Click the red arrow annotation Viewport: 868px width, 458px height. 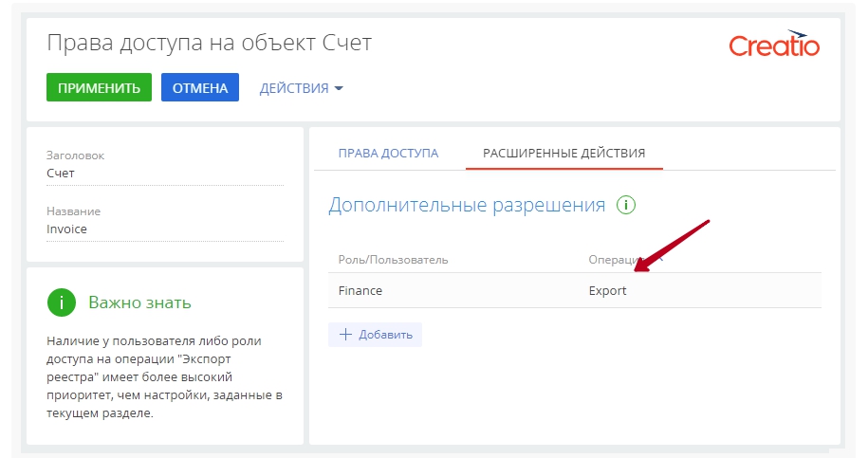[x=672, y=247]
